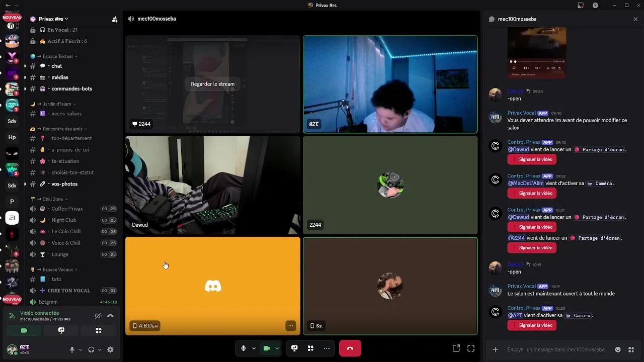Screen dimensions: 644x362
Task: Open invite members icon in server header
Action: tap(115, 19)
